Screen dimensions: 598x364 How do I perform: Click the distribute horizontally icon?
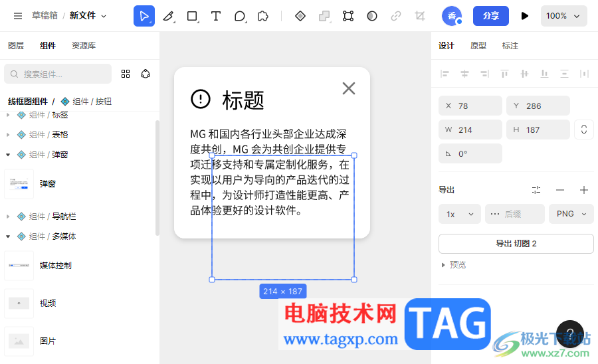tap(584, 74)
